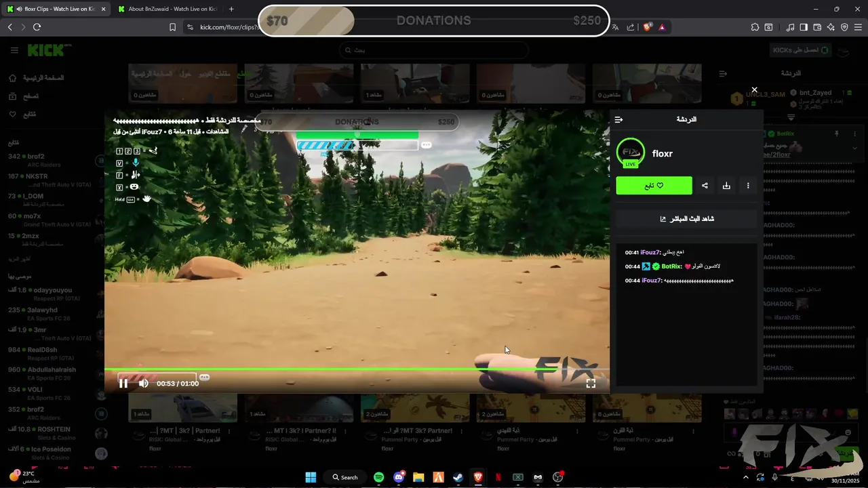Viewport: 868px width, 488px height.
Task: Go forward in browser history
Action: 23,27
